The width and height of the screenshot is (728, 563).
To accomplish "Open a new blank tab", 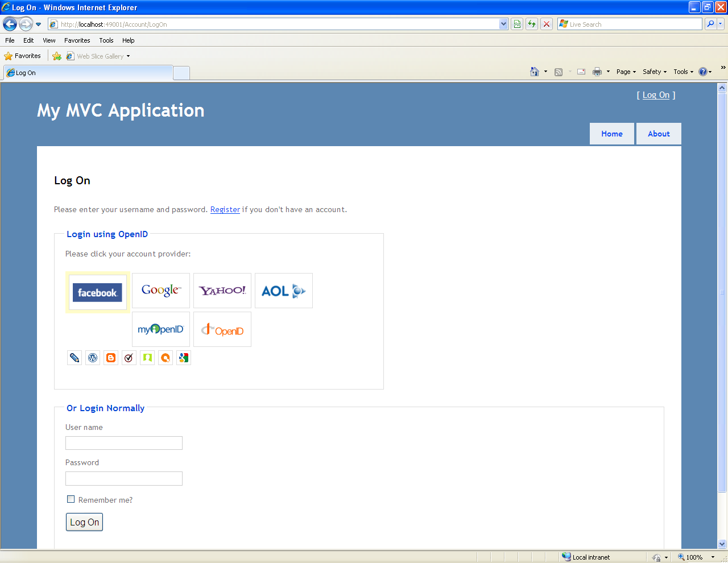I will (181, 73).
